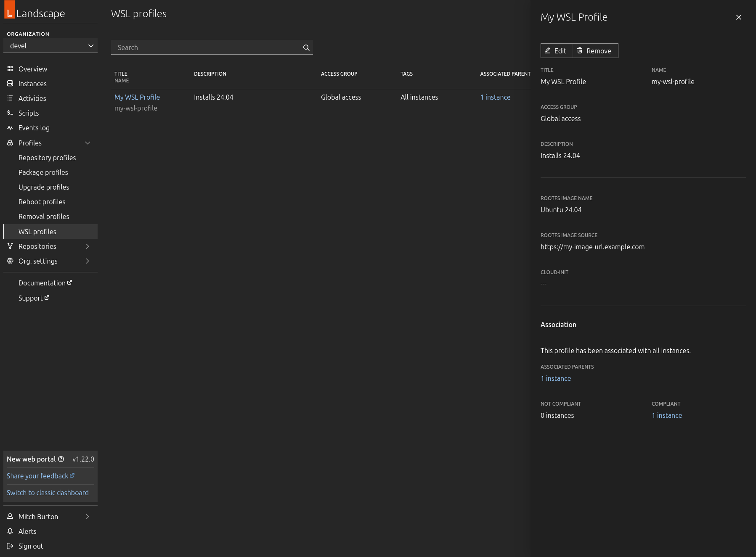The height and width of the screenshot is (557, 756).
Task: Open the Support link
Action: pyautogui.click(x=34, y=298)
